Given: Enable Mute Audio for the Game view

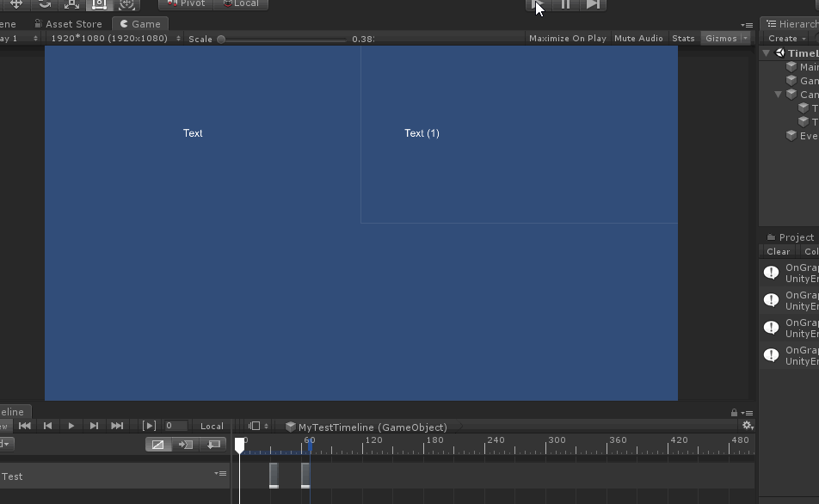Looking at the screenshot, I should (640, 38).
